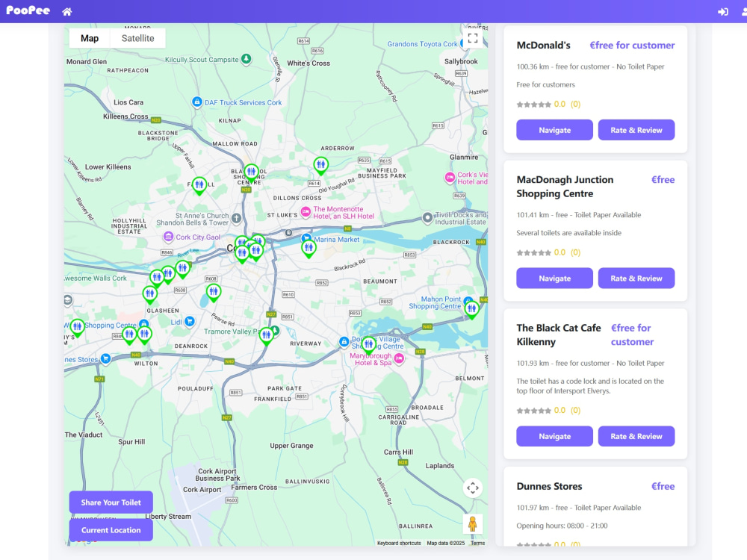Screen dimensions: 747x560
Task: Click the PooPee logo
Action: click(x=28, y=10)
